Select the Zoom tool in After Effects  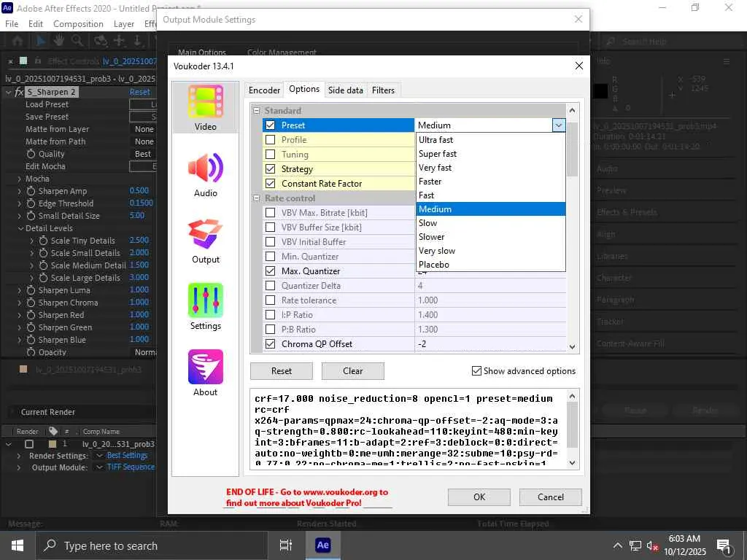[77, 41]
